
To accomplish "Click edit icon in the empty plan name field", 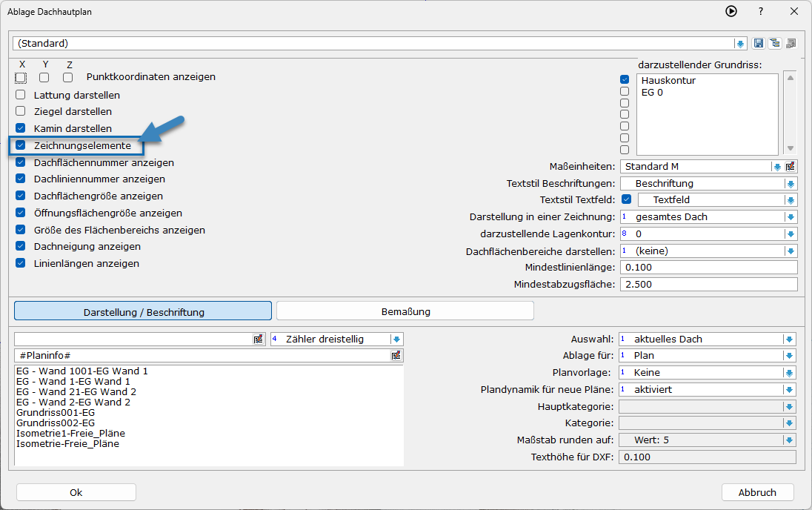I will tap(258, 339).
